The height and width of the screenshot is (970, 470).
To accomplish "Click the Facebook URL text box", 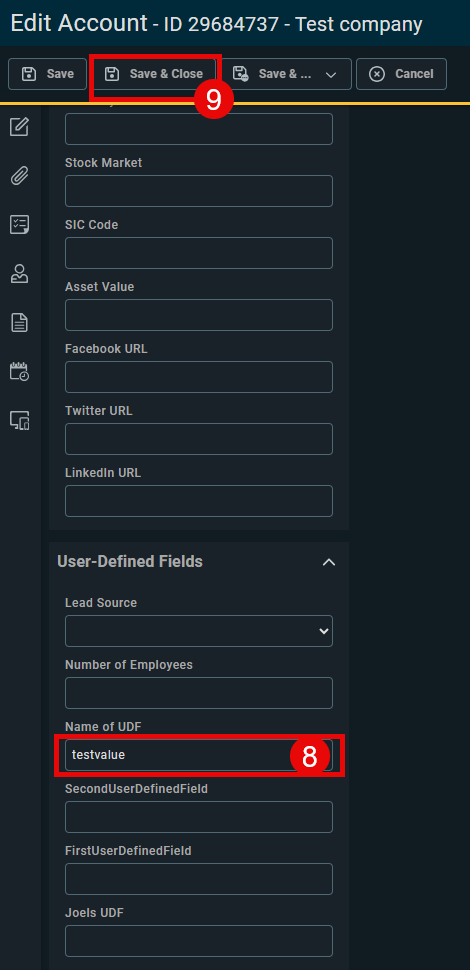I will pos(199,377).
